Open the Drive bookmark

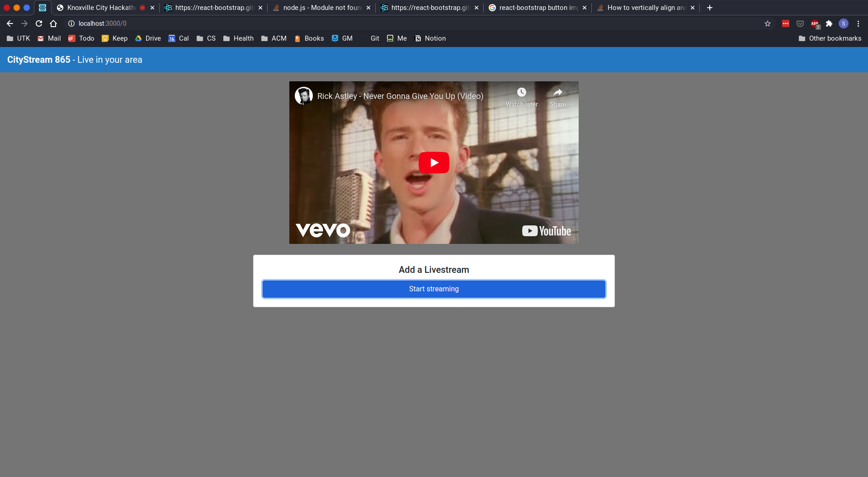click(x=148, y=38)
